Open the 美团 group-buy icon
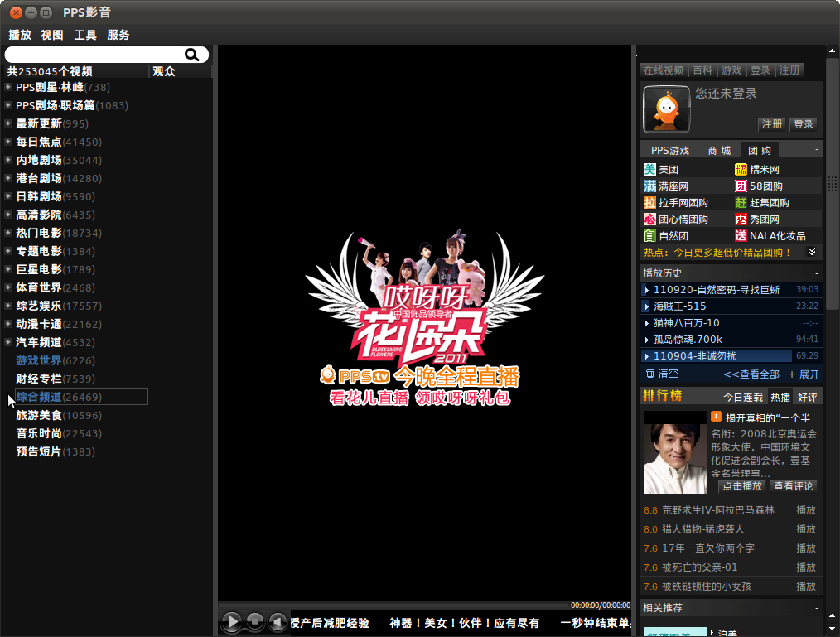 649,170
